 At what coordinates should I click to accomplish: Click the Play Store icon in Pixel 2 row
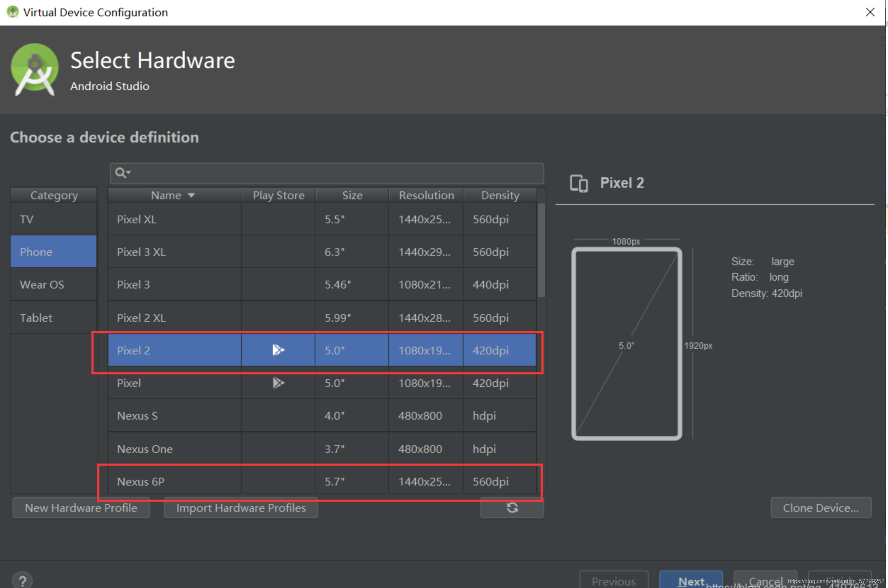pyautogui.click(x=278, y=350)
